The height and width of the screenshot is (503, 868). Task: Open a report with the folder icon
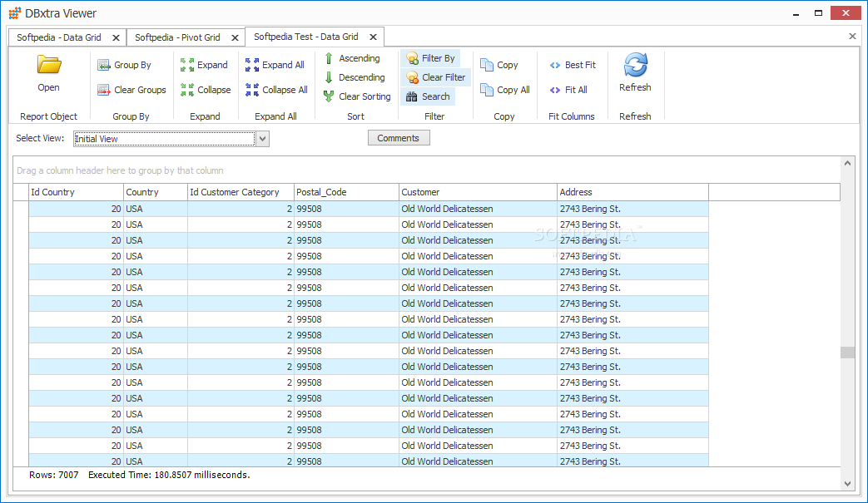pyautogui.click(x=49, y=67)
